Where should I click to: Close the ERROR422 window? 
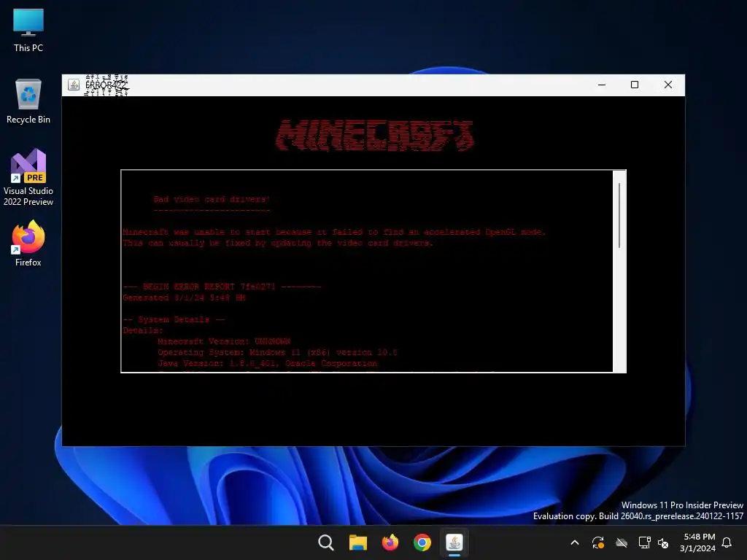668,85
